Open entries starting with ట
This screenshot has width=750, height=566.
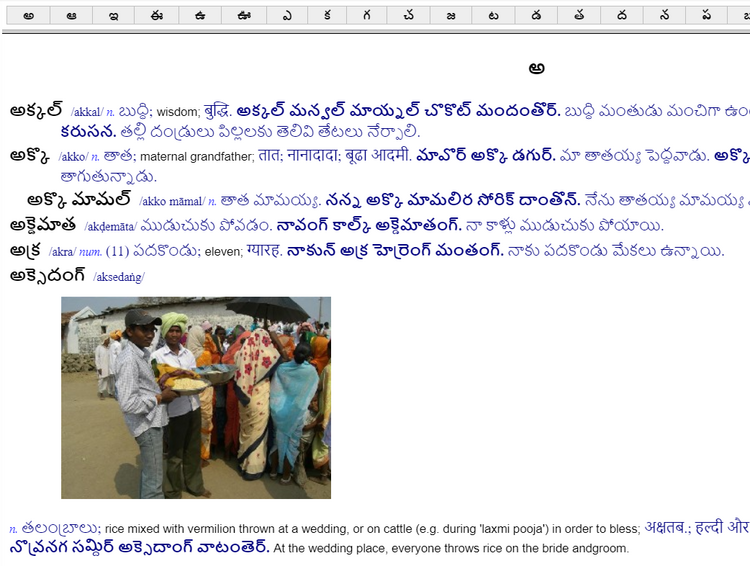(x=493, y=15)
